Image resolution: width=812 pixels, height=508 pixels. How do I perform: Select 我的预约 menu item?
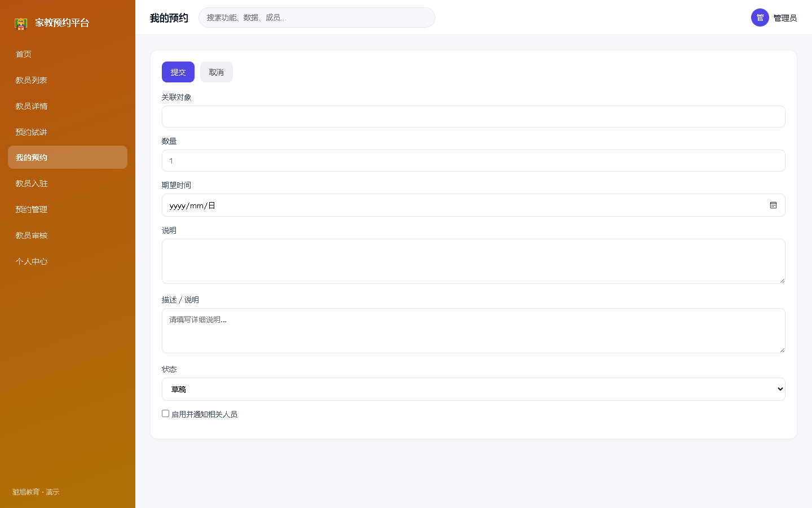(x=68, y=157)
